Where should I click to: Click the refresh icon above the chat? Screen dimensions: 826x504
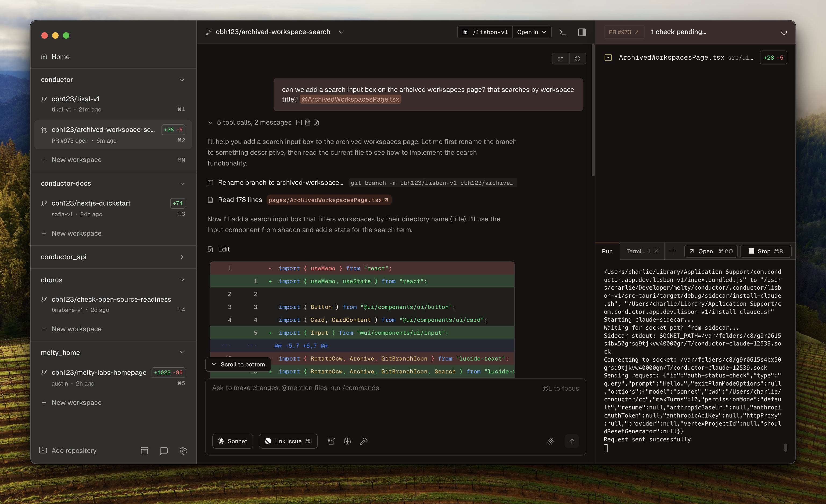pyautogui.click(x=577, y=59)
